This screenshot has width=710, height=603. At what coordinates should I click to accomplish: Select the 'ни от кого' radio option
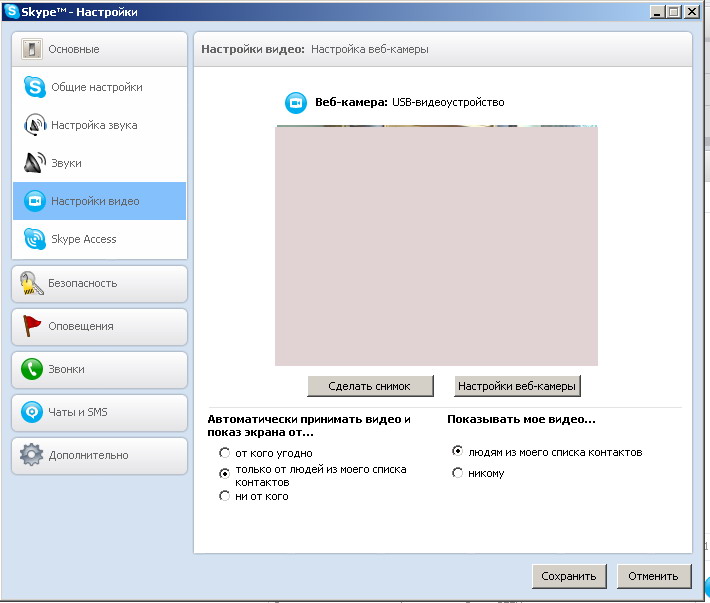click(225, 496)
